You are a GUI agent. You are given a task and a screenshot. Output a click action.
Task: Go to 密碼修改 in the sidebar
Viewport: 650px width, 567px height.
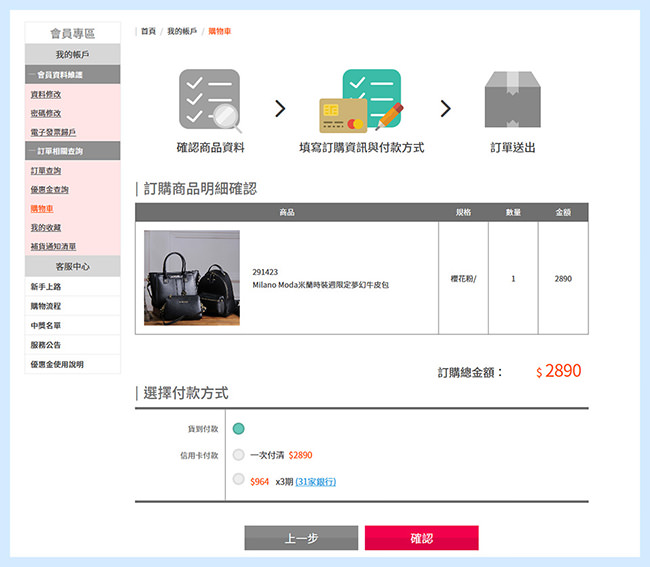click(45, 113)
